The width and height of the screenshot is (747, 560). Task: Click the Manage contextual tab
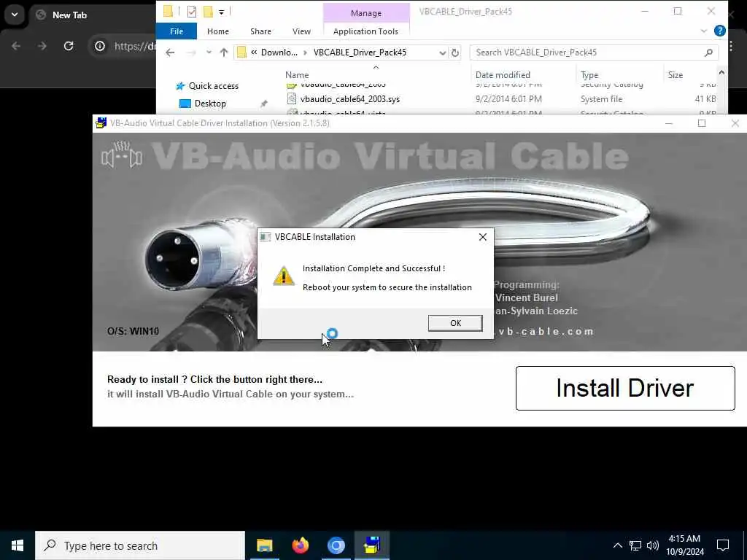click(x=366, y=13)
